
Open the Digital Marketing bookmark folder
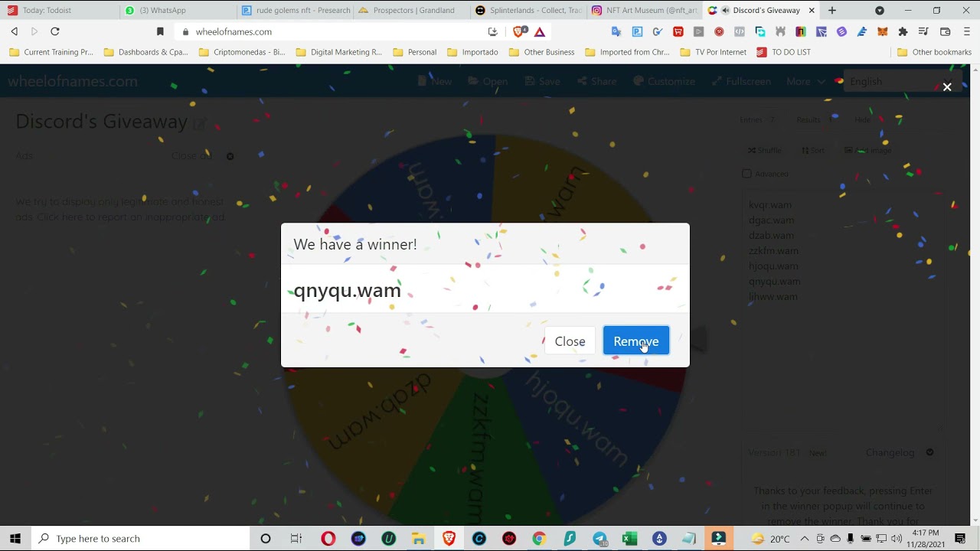click(338, 52)
